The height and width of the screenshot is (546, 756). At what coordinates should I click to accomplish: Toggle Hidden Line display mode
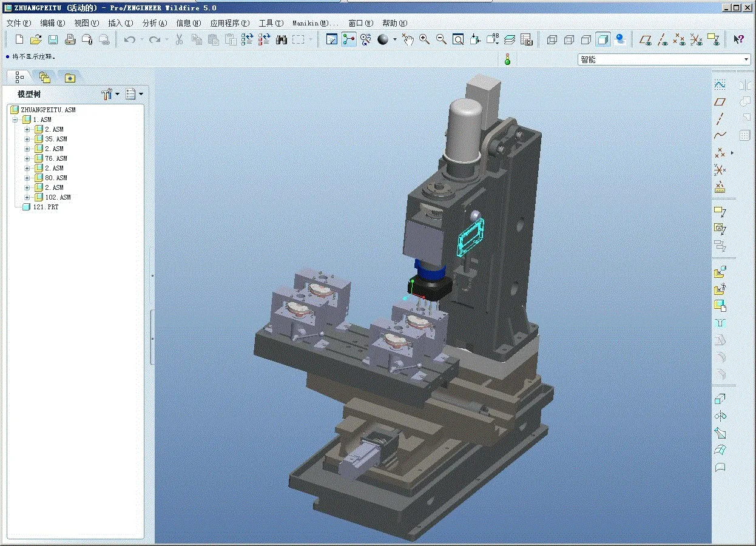[569, 39]
